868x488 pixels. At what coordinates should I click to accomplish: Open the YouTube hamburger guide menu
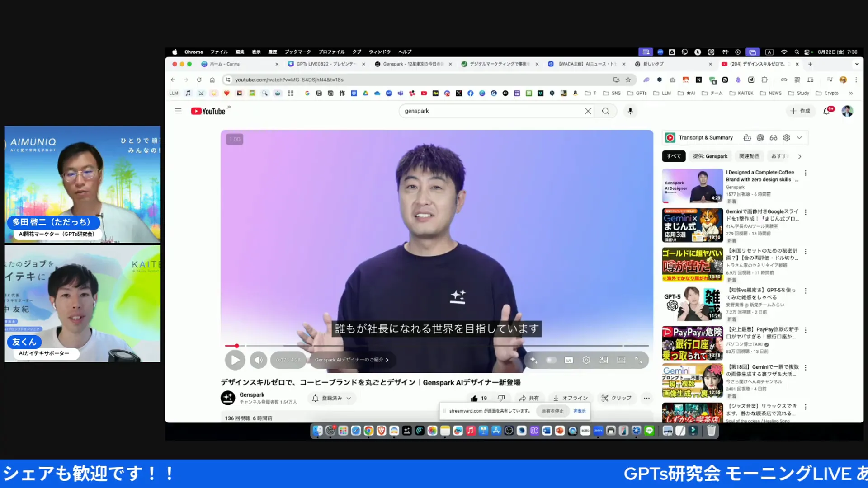tap(178, 111)
